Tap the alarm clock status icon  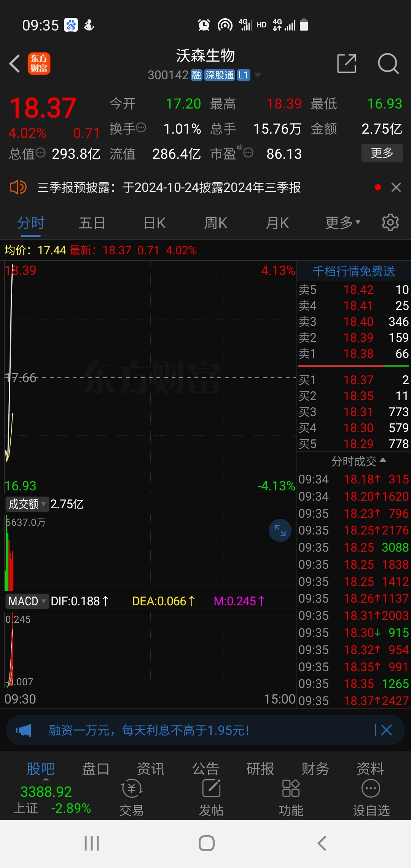(x=204, y=25)
